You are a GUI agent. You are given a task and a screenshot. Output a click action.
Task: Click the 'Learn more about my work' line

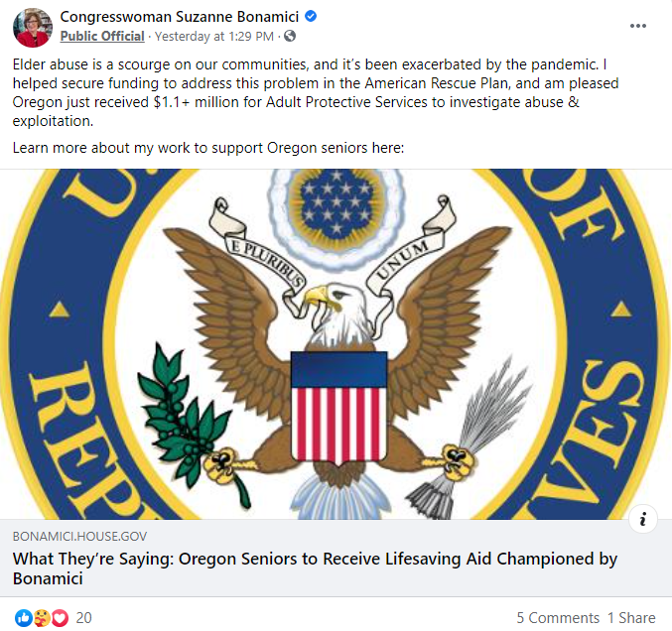208,148
